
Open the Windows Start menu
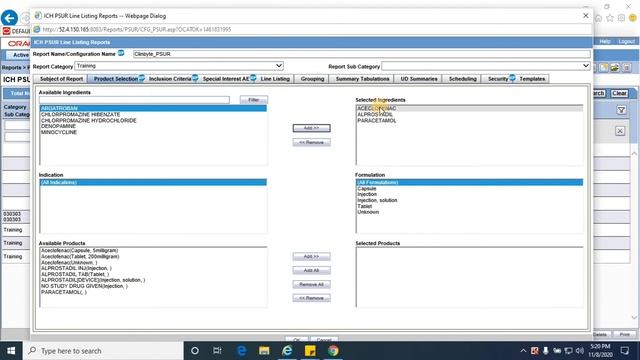click(x=11, y=351)
